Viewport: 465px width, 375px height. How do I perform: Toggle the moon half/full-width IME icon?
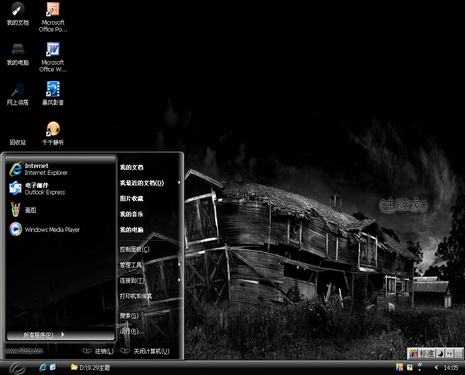440,354
